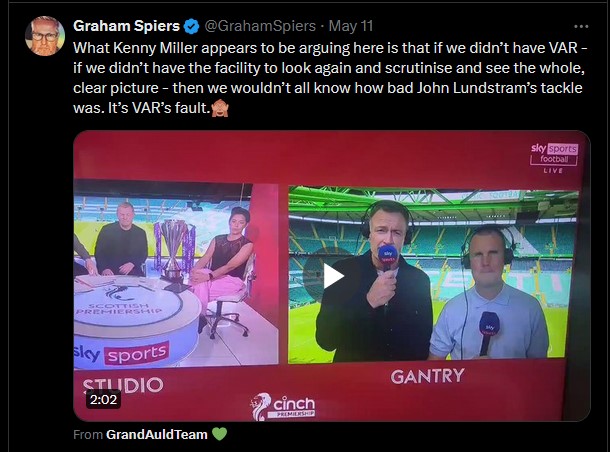Open the Graham Spiers display name link

(126, 26)
